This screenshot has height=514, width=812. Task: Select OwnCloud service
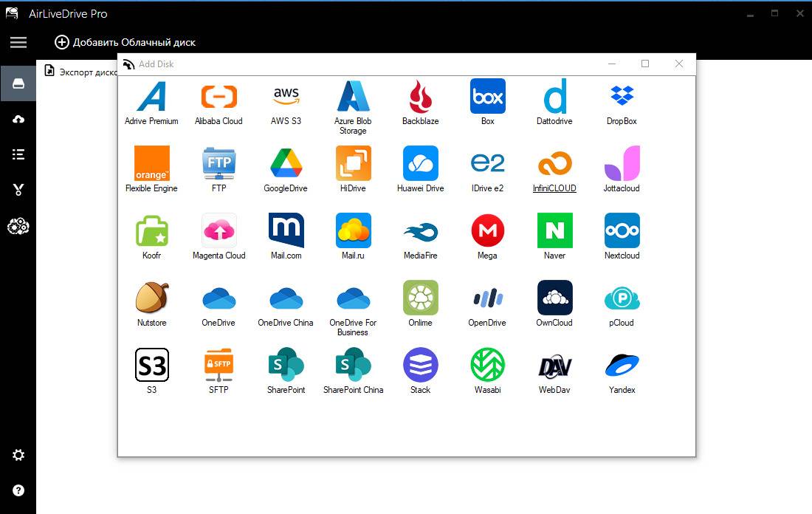click(554, 304)
